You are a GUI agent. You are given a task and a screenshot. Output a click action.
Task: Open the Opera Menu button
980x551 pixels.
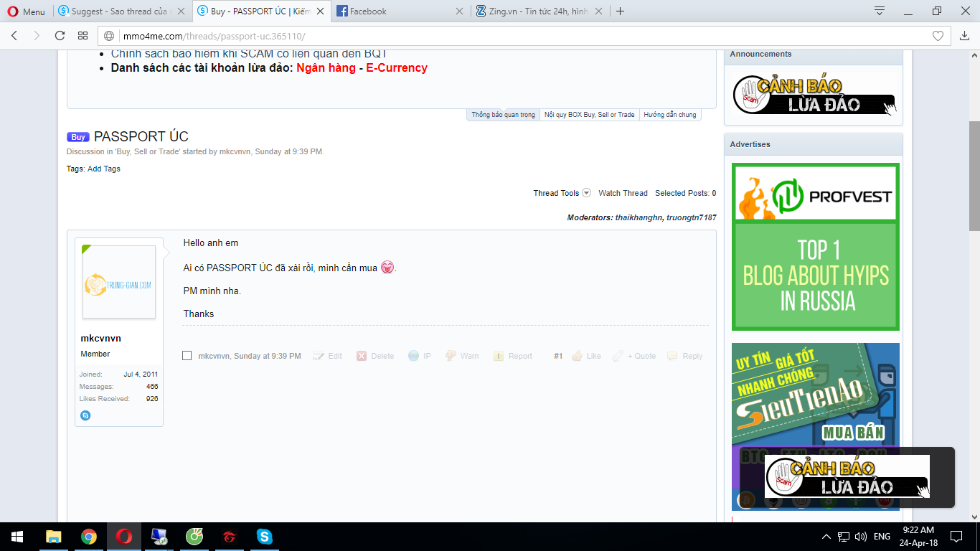coord(26,11)
